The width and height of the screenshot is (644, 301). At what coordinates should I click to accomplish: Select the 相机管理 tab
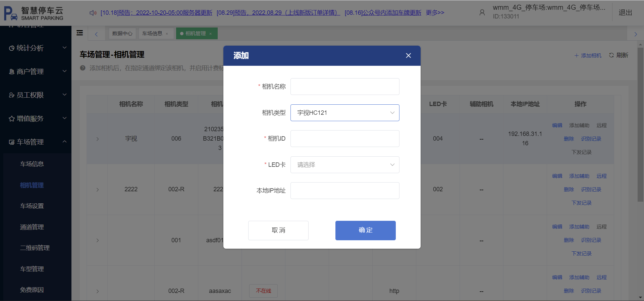pyautogui.click(x=196, y=34)
